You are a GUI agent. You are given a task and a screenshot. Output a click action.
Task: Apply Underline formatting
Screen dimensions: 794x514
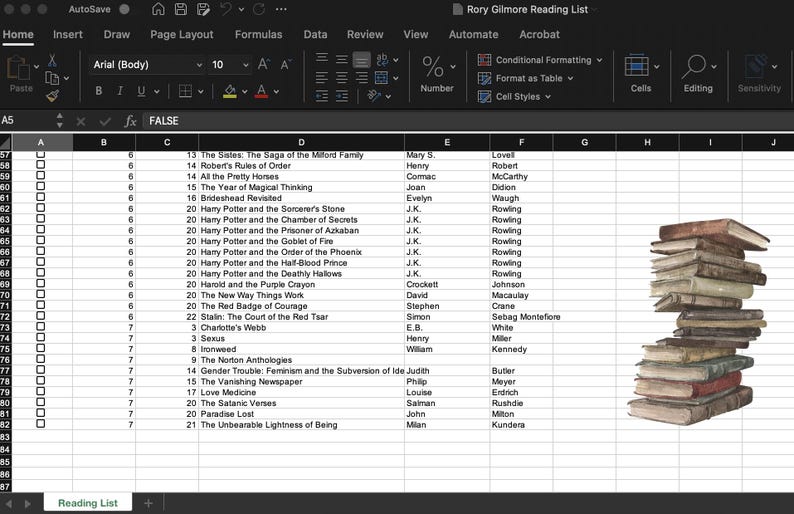coord(141,91)
